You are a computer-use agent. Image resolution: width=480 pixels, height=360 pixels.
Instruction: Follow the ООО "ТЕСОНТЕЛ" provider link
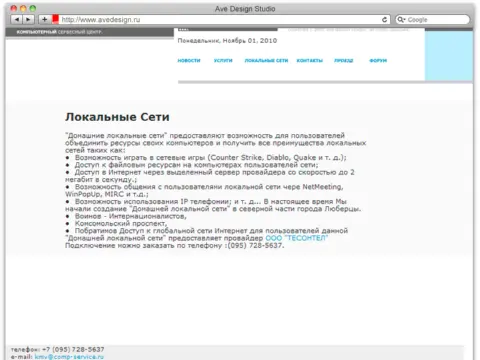pyautogui.click(x=297, y=238)
